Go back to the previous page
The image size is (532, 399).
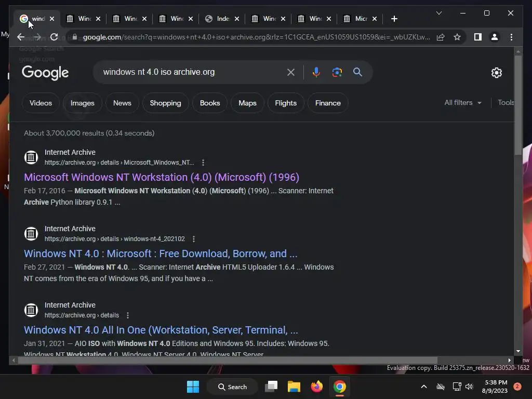[21, 37]
